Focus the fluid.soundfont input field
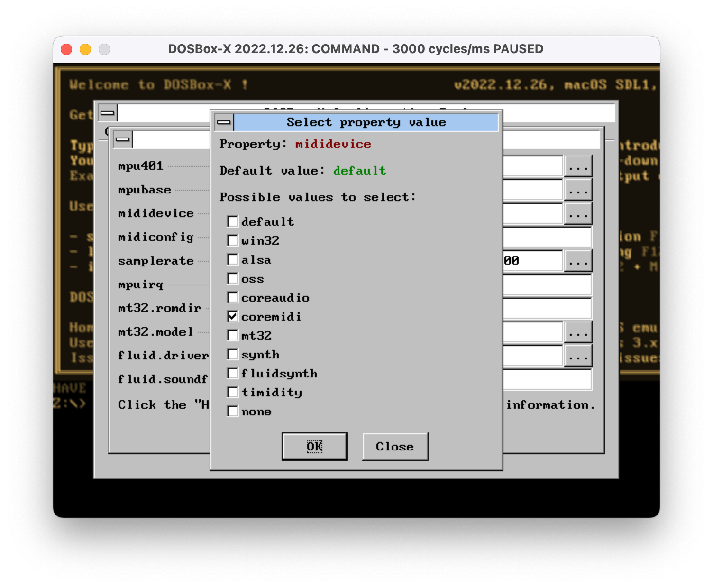Viewport: 713px width, 588px height. pyautogui.click(x=547, y=379)
